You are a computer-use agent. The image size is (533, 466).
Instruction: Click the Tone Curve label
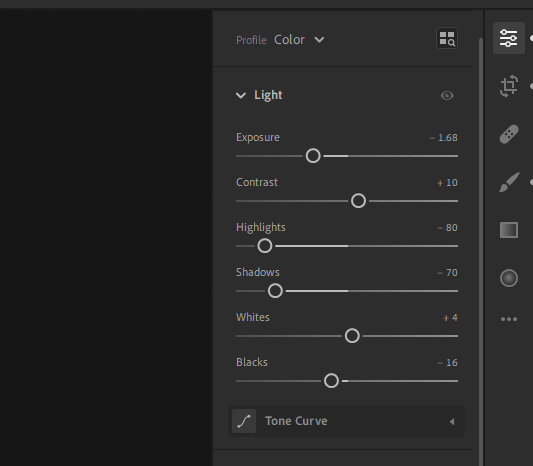(x=296, y=421)
